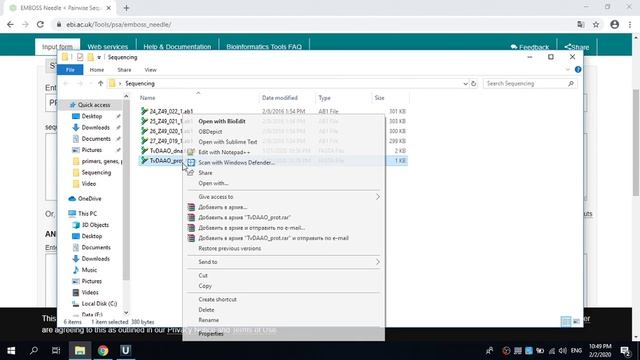This screenshot has width=640, height=360.
Task: Expand the Send to submenu
Action: [x=283, y=262]
